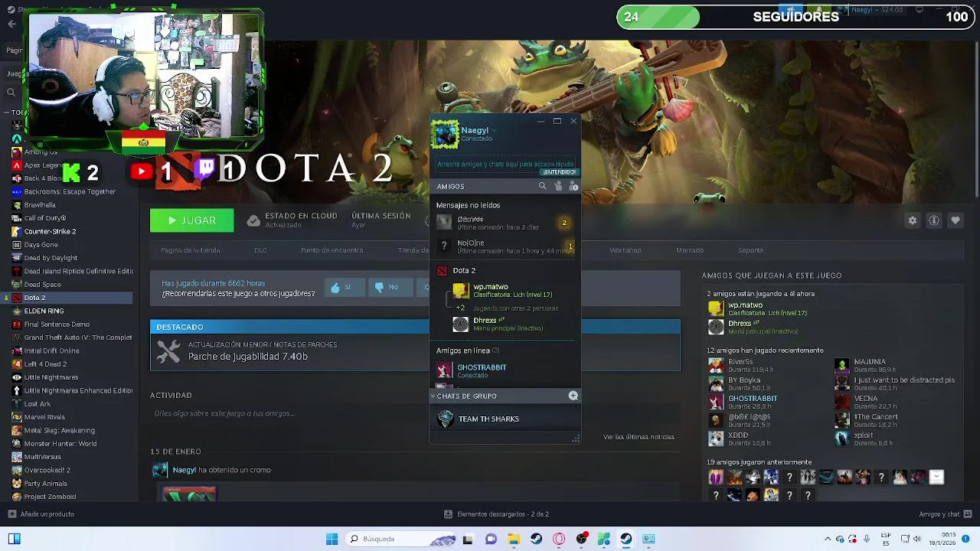Open xploit friend profile
The width and height of the screenshot is (980, 551).
[863, 439]
